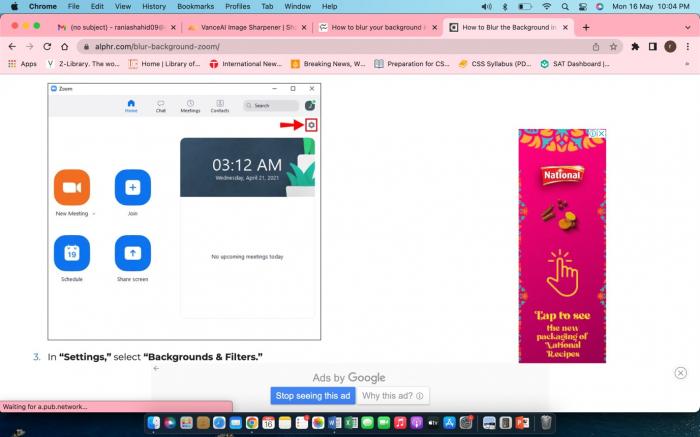Screen dimensions: 700x437
Task: Click the alphr.com address bar
Action: coord(350,46)
